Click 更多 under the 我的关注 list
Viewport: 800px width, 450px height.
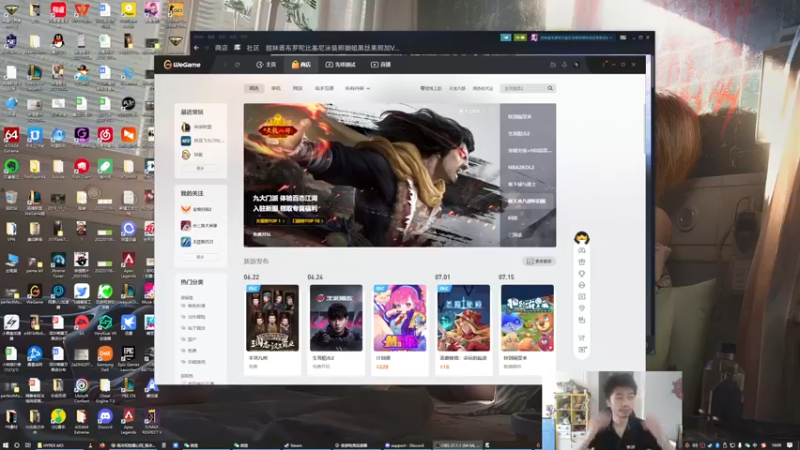click(201, 257)
